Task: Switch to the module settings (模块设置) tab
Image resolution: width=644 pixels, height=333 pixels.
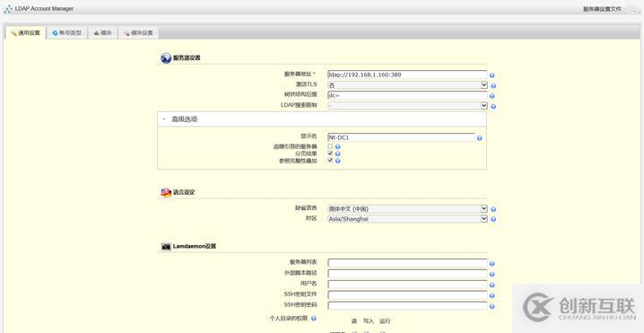Action: pyautogui.click(x=138, y=33)
